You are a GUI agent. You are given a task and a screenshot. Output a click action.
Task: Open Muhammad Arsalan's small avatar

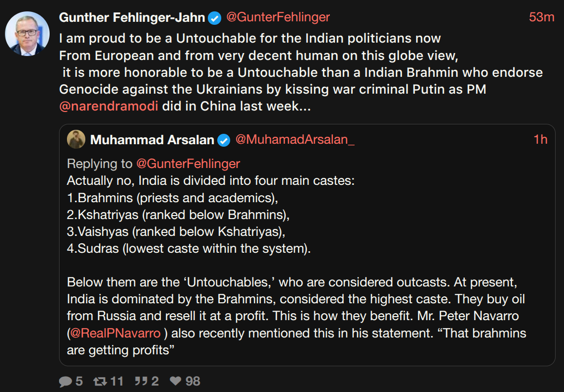(76, 139)
